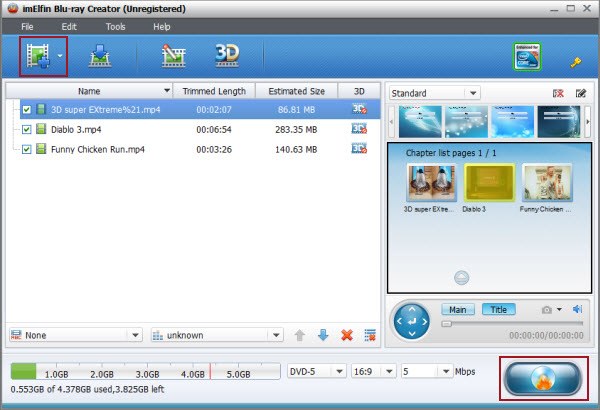Viewport: 600px width, 410px height.
Task: Uncheck the 3D super EXtreme%21.mp4 checkbox
Action: (x=26, y=110)
